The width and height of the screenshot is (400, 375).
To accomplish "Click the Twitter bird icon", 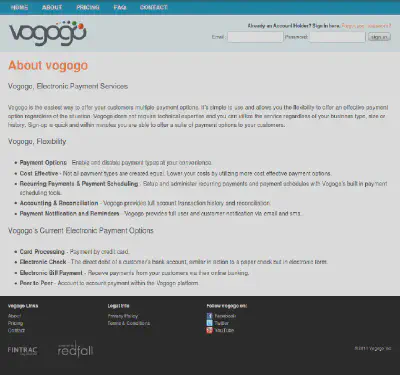I will coord(209,323).
